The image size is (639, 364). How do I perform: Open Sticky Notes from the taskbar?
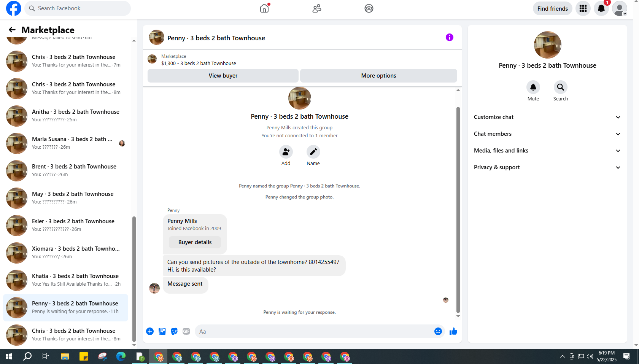[x=84, y=356]
